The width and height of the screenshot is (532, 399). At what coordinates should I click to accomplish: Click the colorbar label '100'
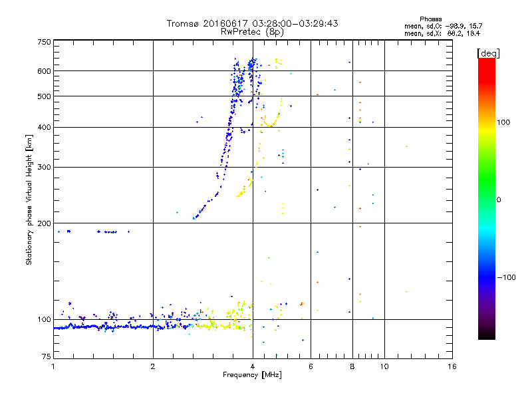[503, 122]
